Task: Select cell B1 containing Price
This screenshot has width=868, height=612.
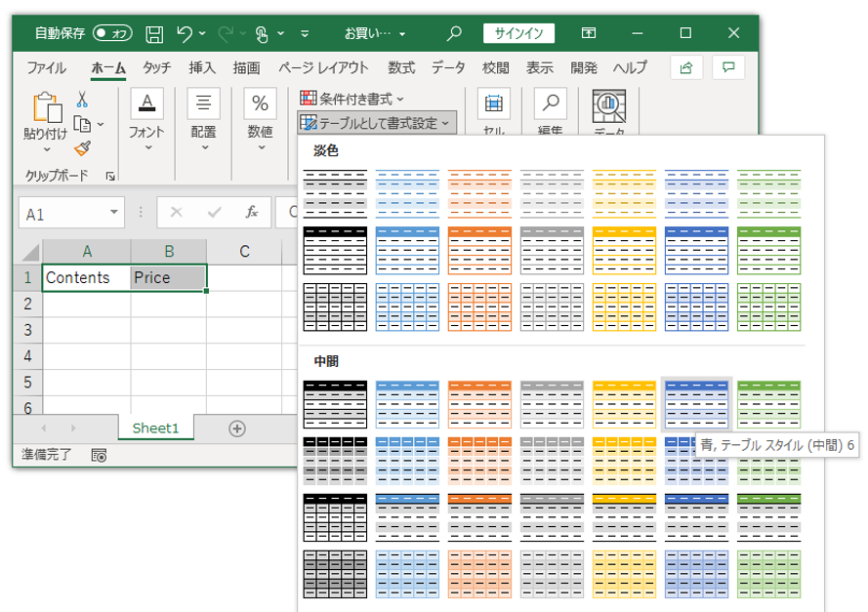Action: click(x=169, y=277)
